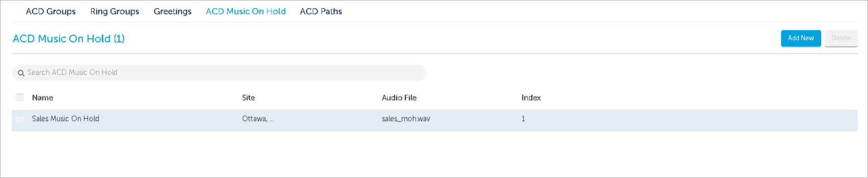The width and height of the screenshot is (868, 178).
Task: Sort by the Index column header
Action: click(531, 98)
